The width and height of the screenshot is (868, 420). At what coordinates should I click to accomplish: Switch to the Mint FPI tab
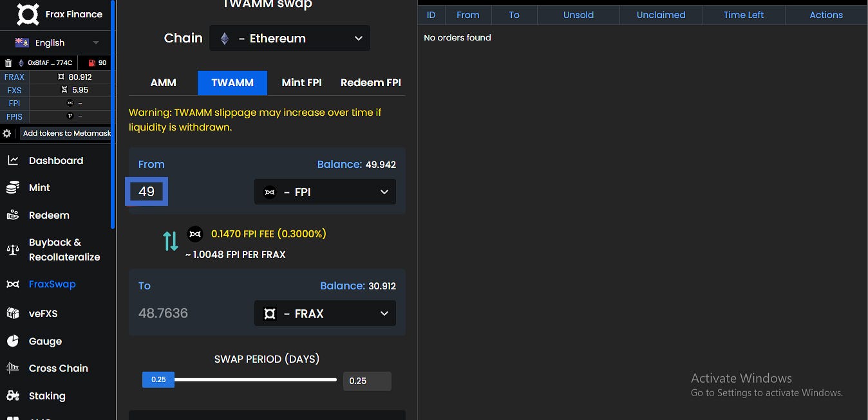(301, 82)
